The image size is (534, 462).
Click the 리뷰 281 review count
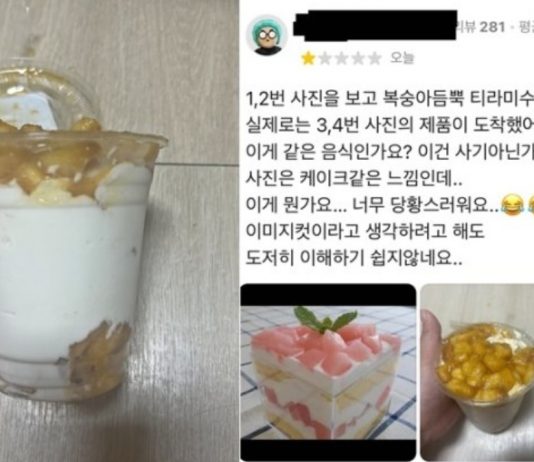[481, 27]
